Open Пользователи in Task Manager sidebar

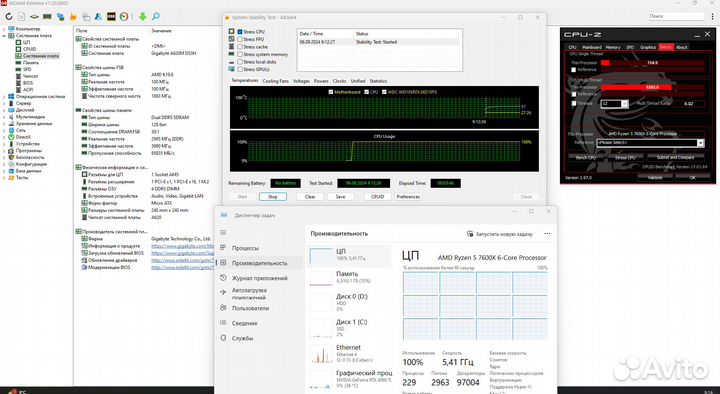(250, 308)
